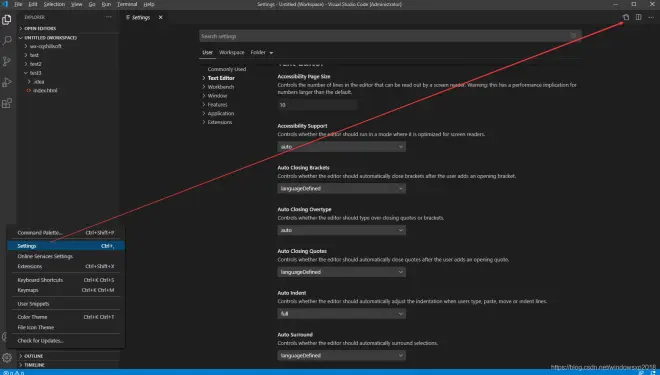Choose Check for Updates menu entry

tap(66, 340)
